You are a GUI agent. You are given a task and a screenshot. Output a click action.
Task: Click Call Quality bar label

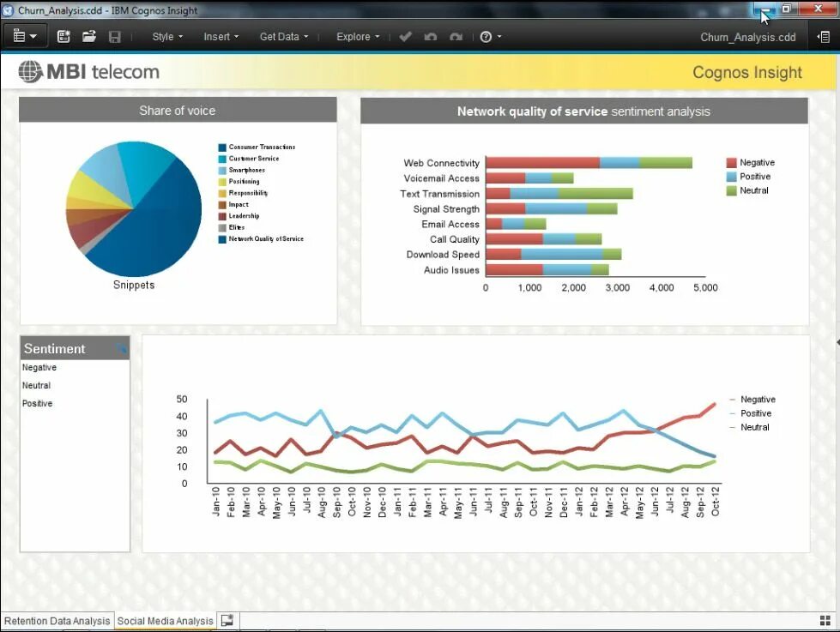coord(454,239)
